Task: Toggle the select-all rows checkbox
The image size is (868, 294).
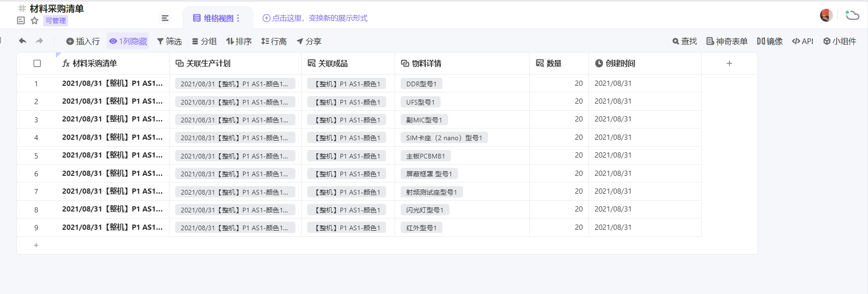Action: (x=37, y=63)
